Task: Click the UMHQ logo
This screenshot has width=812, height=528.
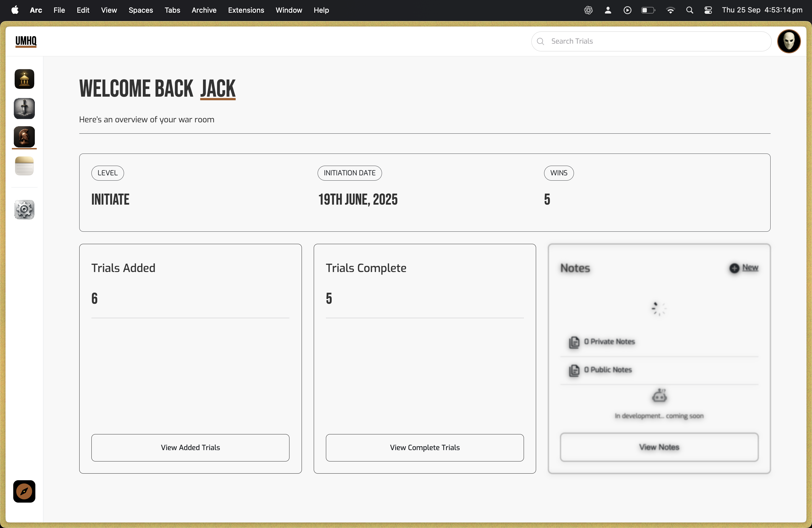Action: [26, 41]
